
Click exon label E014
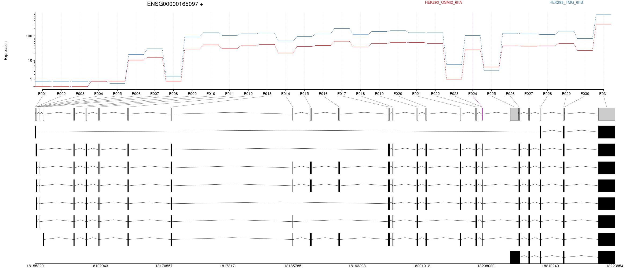[x=286, y=94]
